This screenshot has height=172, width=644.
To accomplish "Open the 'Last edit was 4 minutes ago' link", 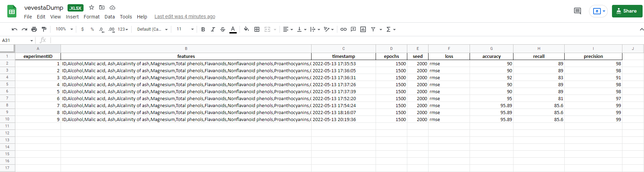I will point(185,16).
